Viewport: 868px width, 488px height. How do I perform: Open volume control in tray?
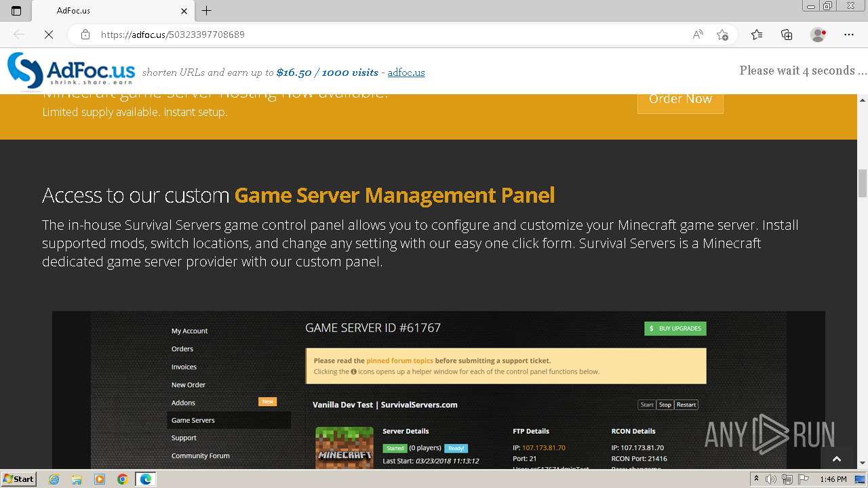771,479
